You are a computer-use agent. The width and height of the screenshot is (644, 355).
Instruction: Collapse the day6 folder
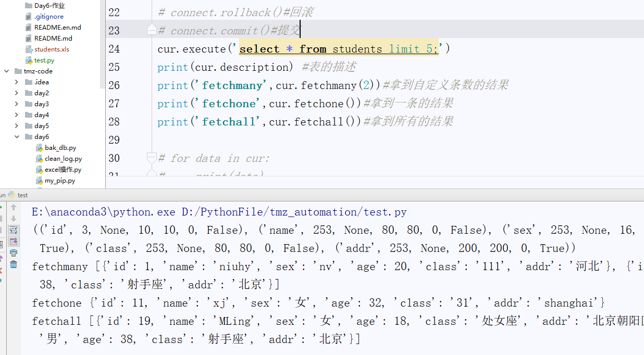coord(17,137)
